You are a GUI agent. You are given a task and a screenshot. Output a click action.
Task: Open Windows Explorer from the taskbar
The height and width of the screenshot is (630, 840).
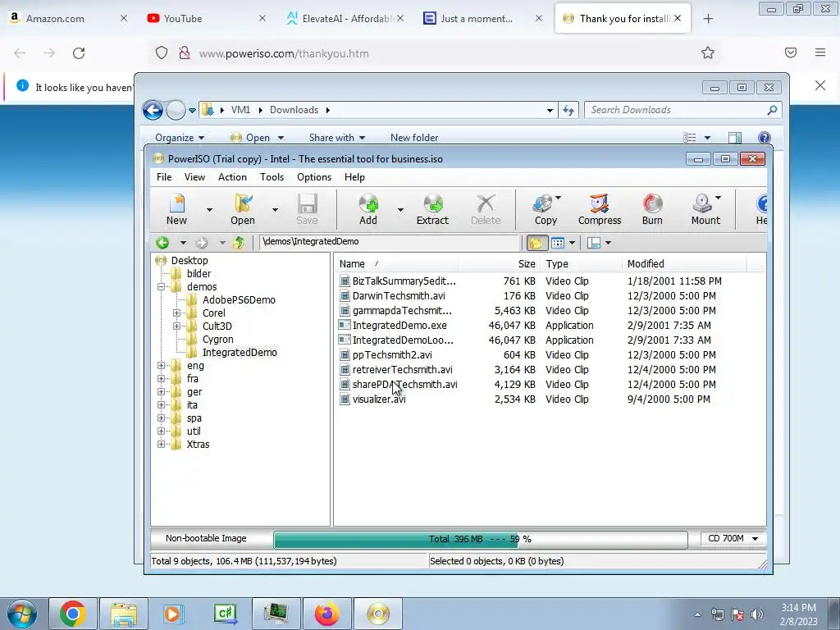pos(124,614)
